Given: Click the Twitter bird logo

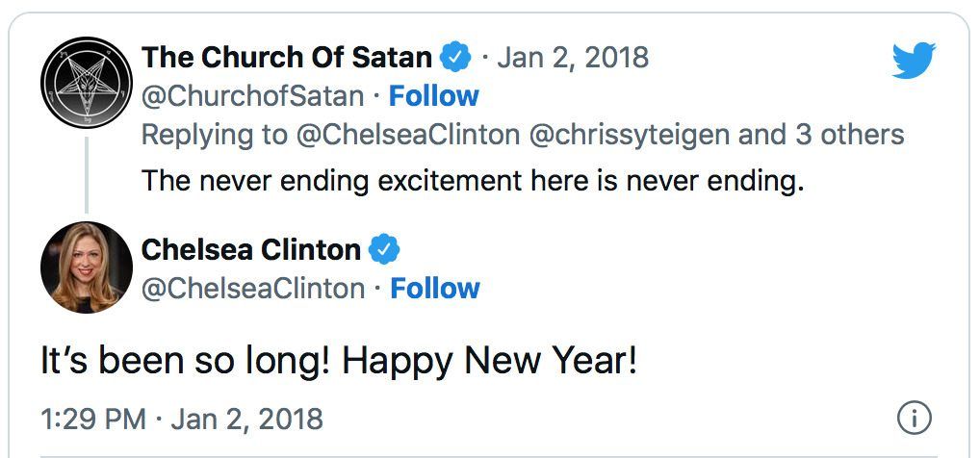Looking at the screenshot, I should [913, 60].
